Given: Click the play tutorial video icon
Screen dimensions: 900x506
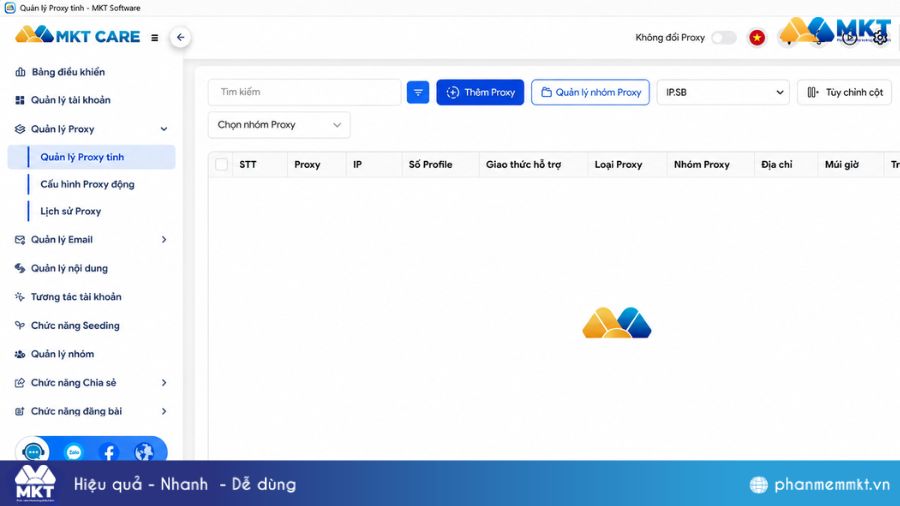Looking at the screenshot, I should [x=849, y=38].
